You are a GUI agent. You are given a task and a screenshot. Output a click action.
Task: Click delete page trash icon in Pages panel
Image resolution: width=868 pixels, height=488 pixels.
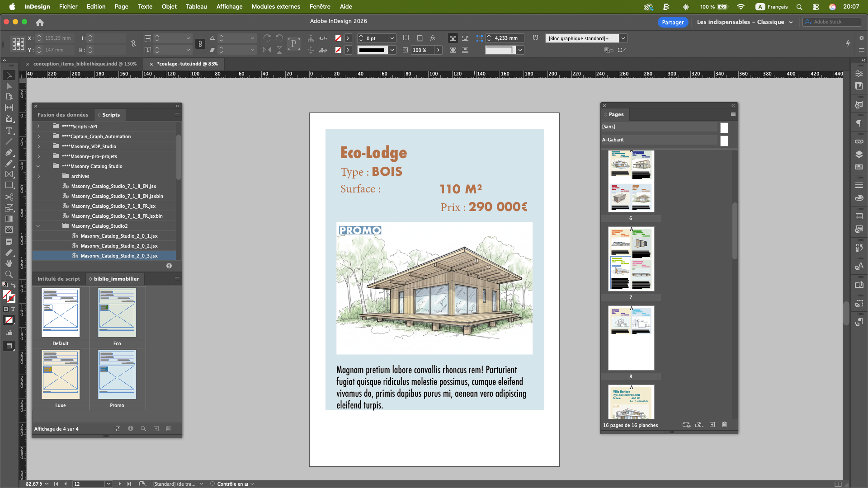tap(724, 425)
